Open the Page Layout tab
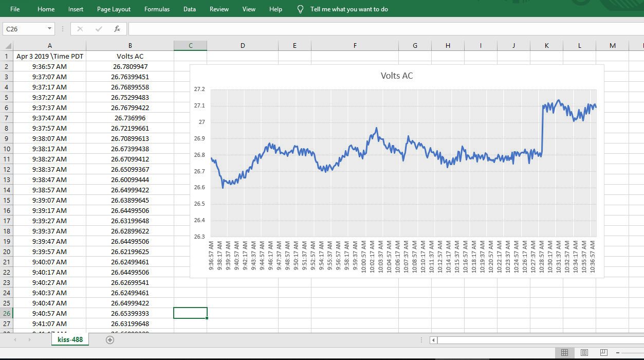The height and width of the screenshot is (360, 644). click(x=114, y=9)
